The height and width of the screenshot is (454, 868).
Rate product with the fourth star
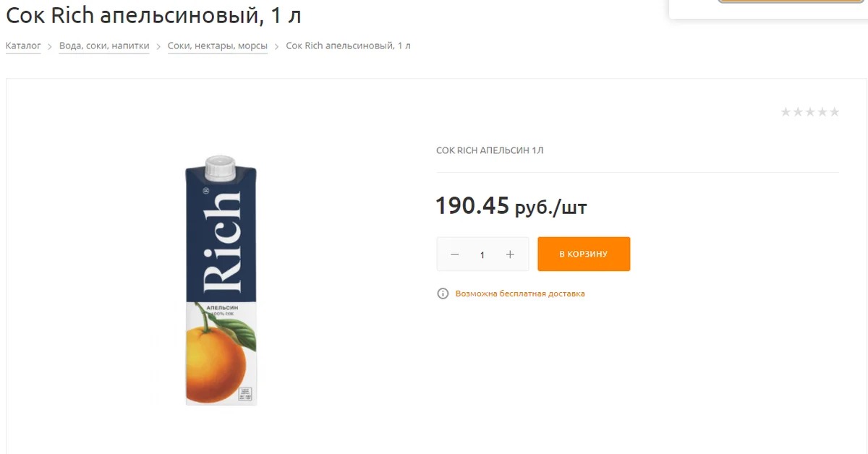tap(822, 112)
